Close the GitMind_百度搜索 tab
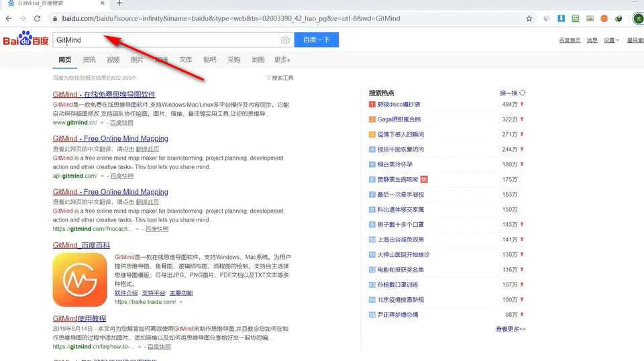Image resolution: width=644 pixels, height=361 pixels. tap(102, 3)
